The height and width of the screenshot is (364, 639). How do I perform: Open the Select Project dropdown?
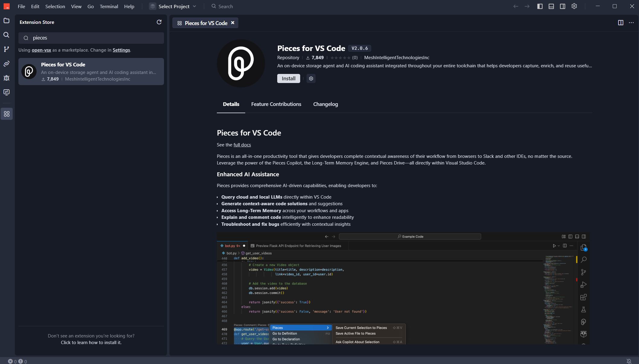click(x=173, y=6)
